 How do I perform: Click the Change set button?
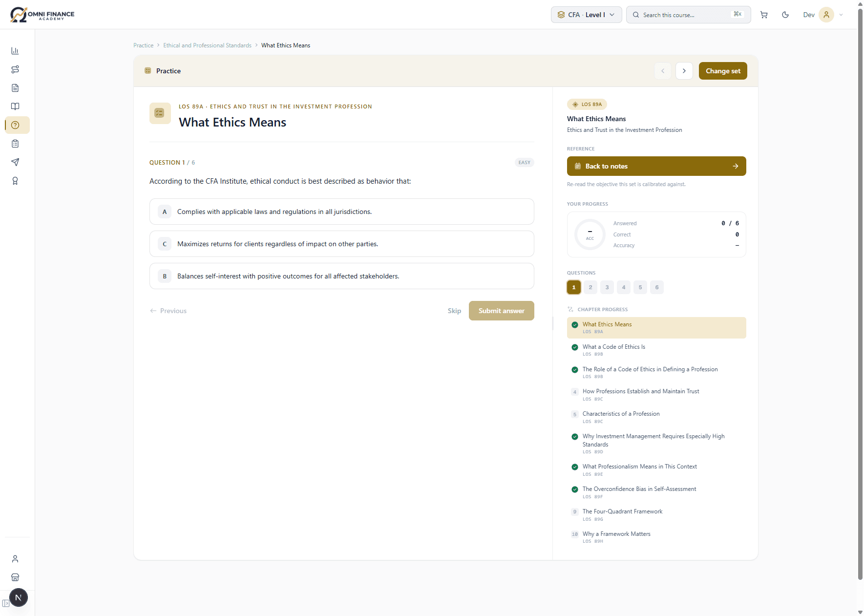coord(723,71)
